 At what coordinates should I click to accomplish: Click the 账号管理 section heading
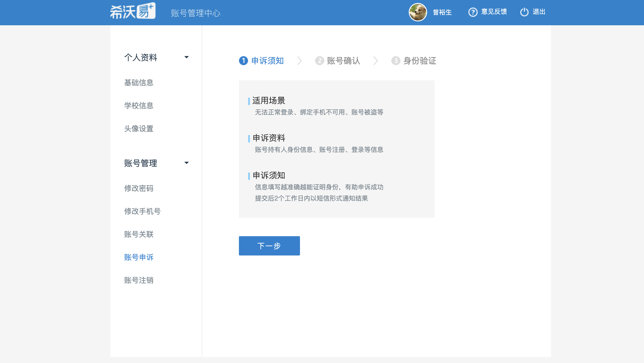[x=140, y=163]
